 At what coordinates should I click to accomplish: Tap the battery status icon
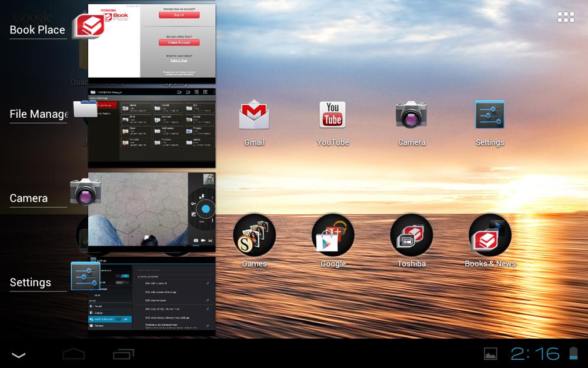(x=574, y=353)
